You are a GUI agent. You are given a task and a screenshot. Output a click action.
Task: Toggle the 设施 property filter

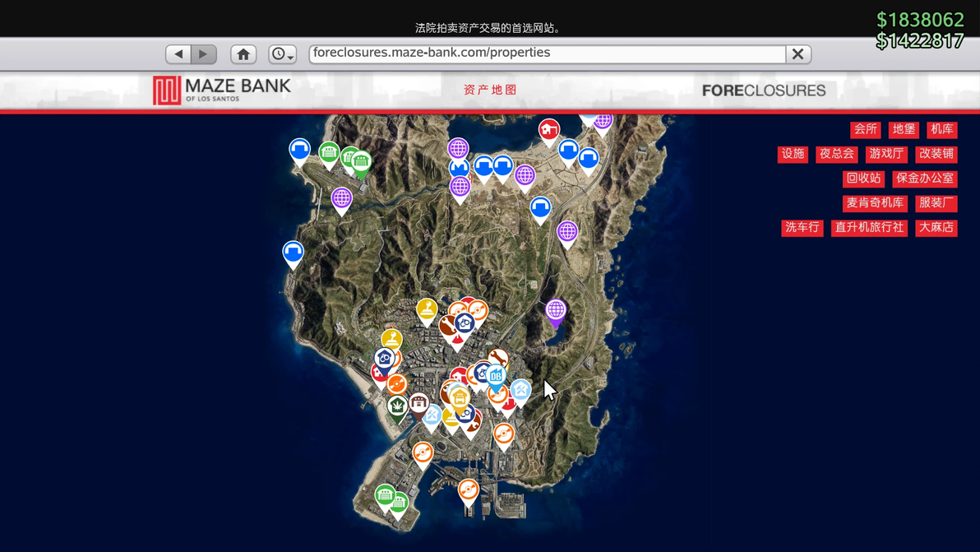[793, 154]
